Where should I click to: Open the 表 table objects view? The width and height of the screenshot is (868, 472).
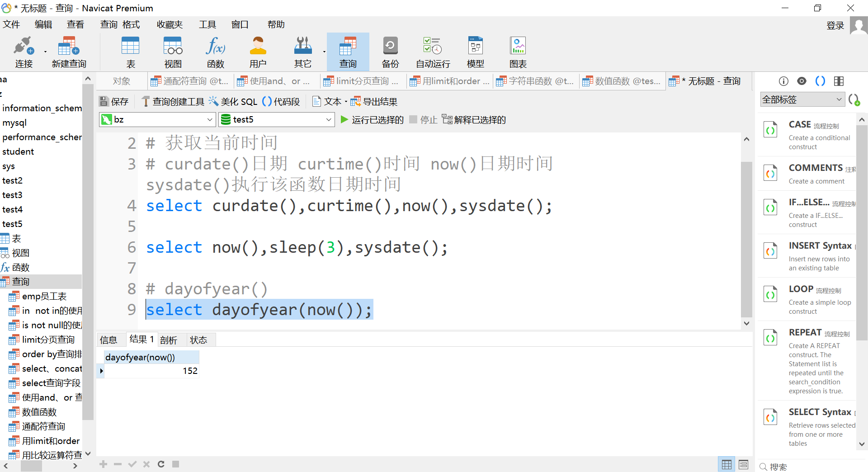131,52
